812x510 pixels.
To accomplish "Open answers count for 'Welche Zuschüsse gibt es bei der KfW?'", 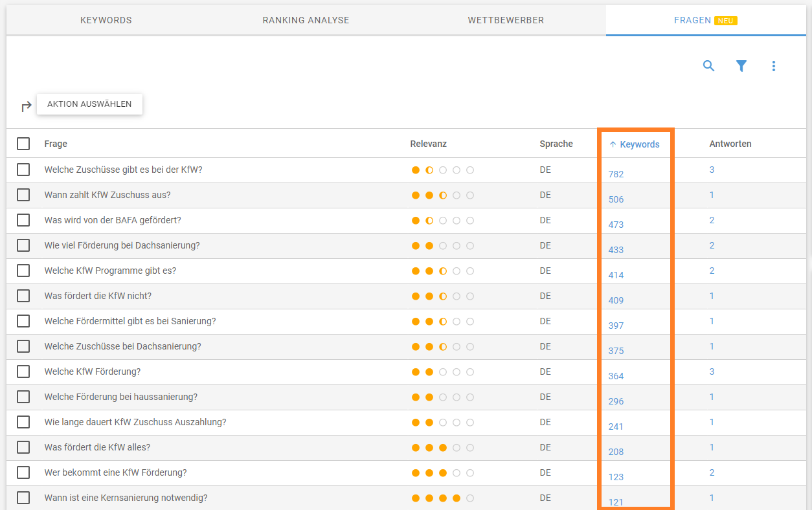I will point(712,170).
